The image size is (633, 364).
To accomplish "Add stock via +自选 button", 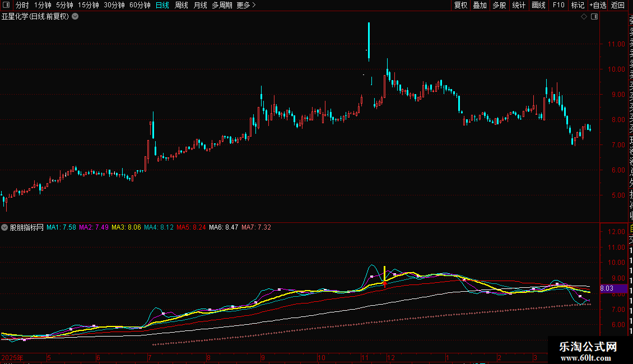I will 598,5.
